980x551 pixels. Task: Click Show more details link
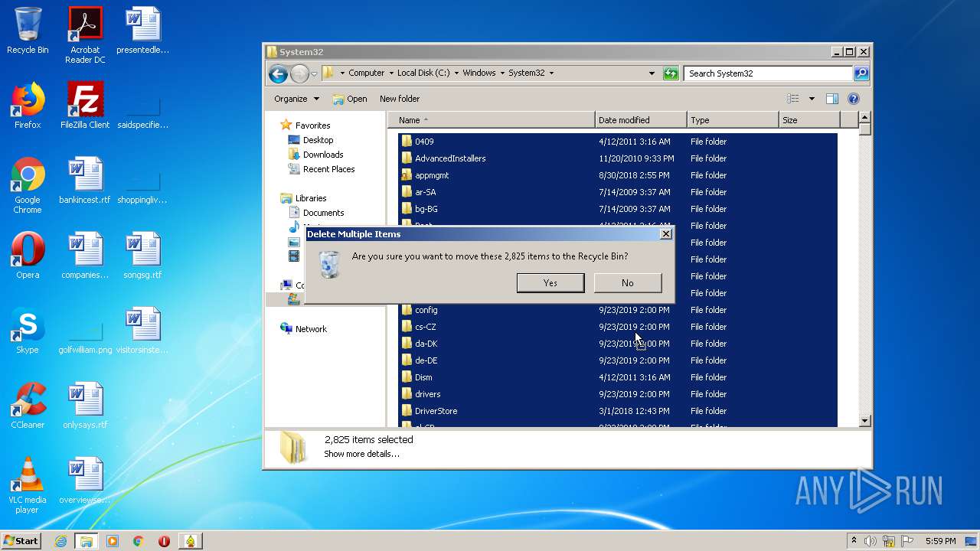[361, 454]
